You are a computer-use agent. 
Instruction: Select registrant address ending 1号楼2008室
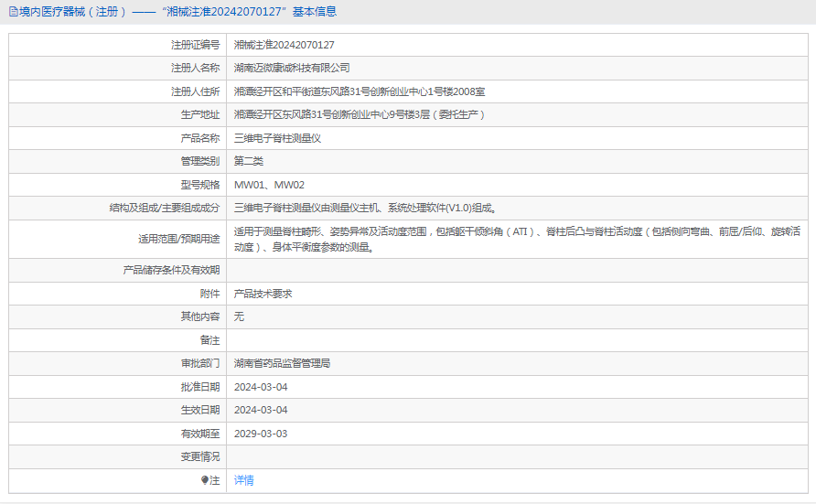tap(360, 91)
